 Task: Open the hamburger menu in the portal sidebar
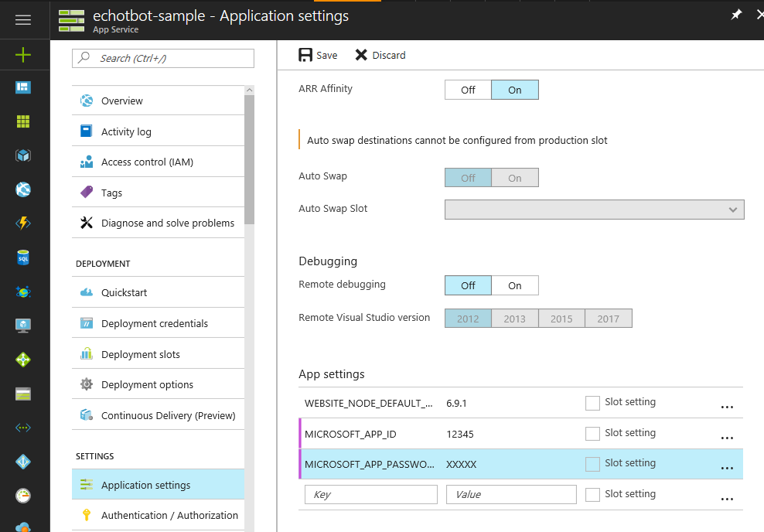pyautogui.click(x=23, y=19)
